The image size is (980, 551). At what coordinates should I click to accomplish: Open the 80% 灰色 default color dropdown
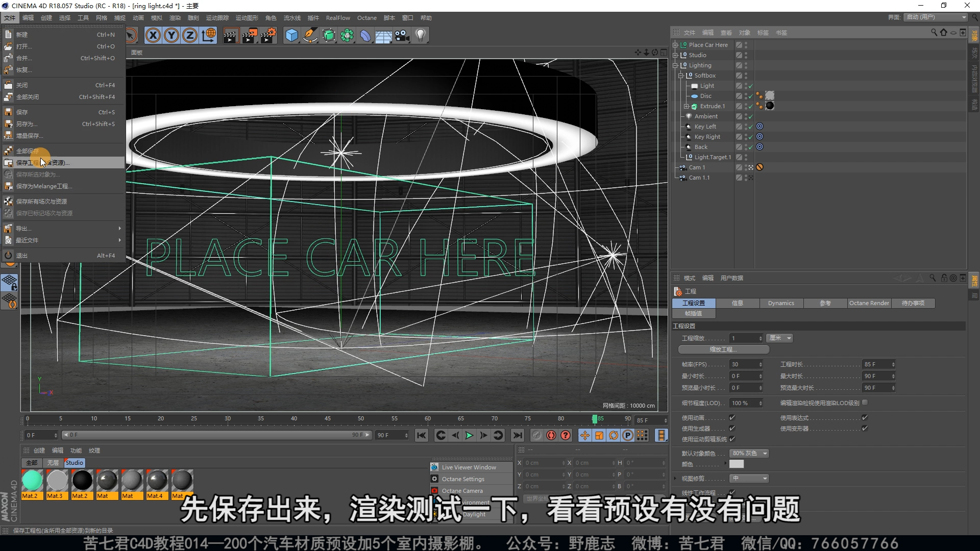tap(749, 454)
